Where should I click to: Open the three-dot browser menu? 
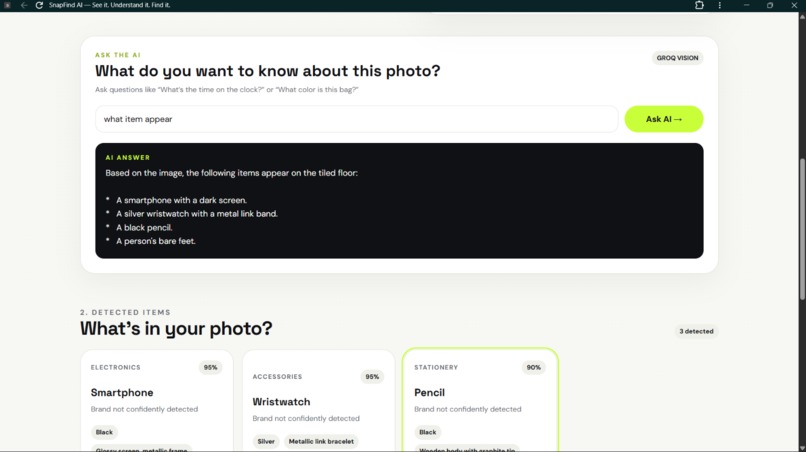[x=720, y=5]
